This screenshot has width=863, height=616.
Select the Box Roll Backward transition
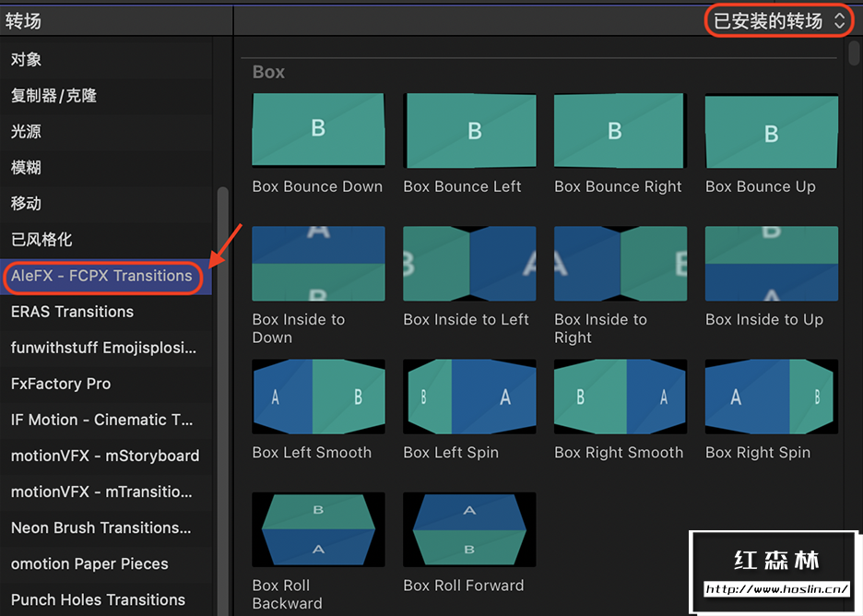tap(318, 530)
